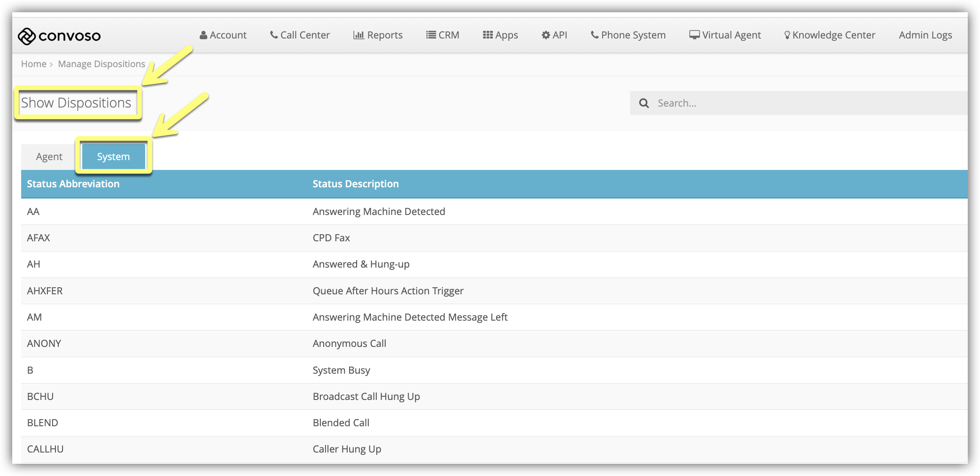Open the Phone System menu
Viewport: 980px width, 476px height.
[x=628, y=35]
